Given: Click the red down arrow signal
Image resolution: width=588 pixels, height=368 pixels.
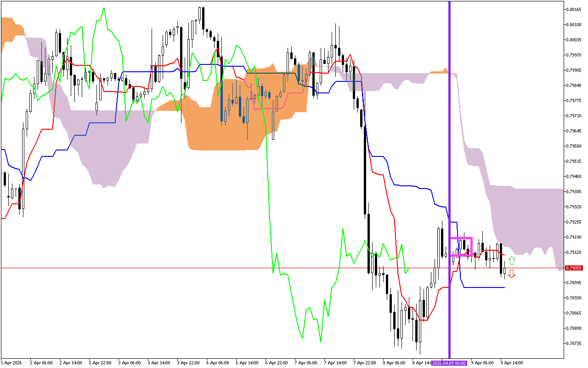Looking at the screenshot, I should coord(511,274).
